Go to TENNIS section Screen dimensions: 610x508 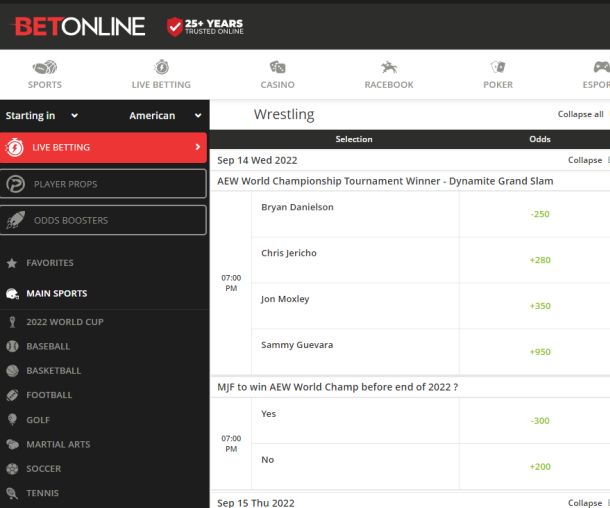[42, 493]
